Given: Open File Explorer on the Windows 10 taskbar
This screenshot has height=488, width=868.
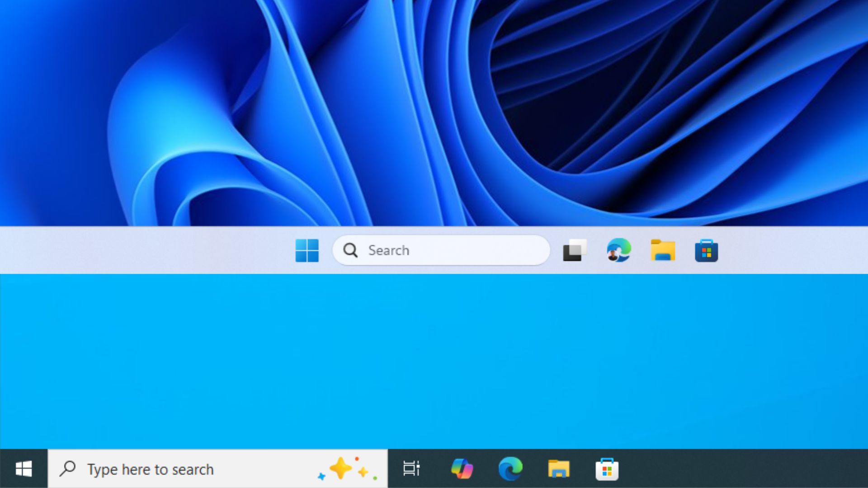Looking at the screenshot, I should point(559,469).
